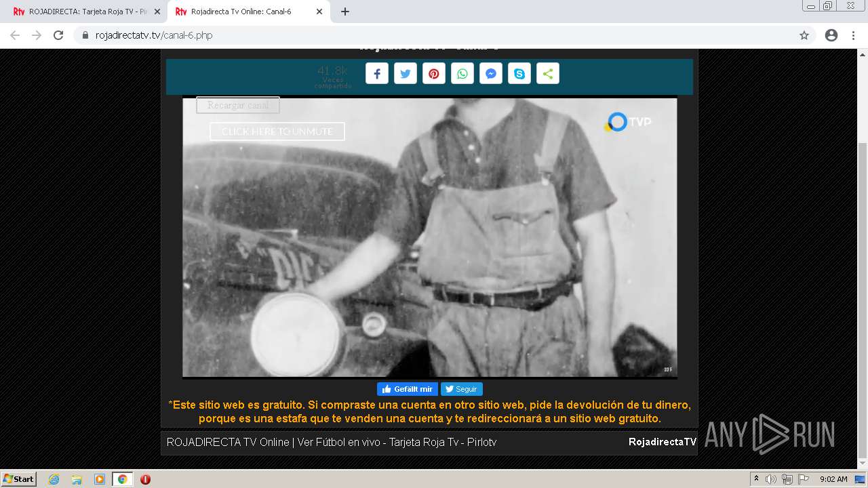Open the green general share icon
The height and width of the screenshot is (488, 868).
click(x=548, y=74)
